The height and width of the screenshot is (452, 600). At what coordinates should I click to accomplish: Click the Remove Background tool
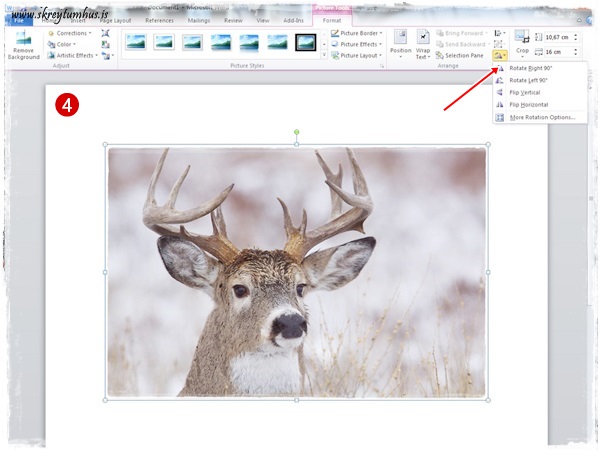pyautogui.click(x=23, y=44)
